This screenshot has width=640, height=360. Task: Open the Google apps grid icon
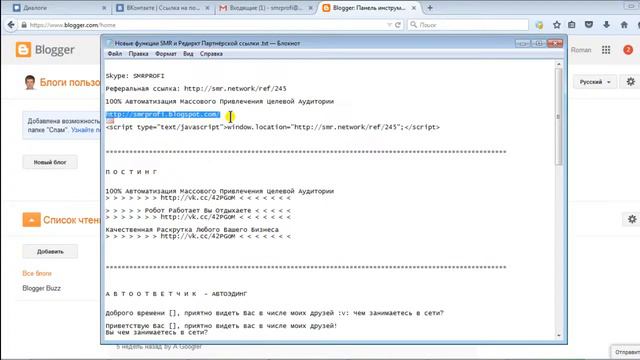(x=606, y=50)
